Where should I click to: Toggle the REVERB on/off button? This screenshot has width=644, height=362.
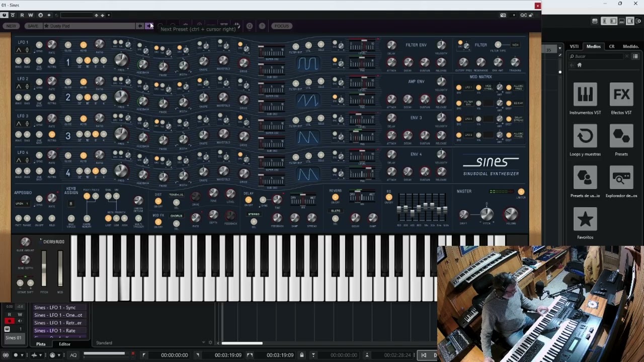tap(335, 198)
